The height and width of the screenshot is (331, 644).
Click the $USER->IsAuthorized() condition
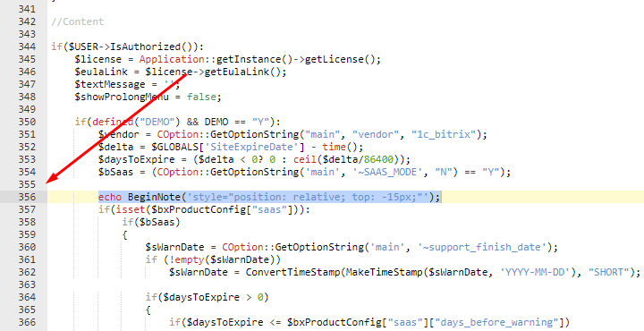(131, 47)
